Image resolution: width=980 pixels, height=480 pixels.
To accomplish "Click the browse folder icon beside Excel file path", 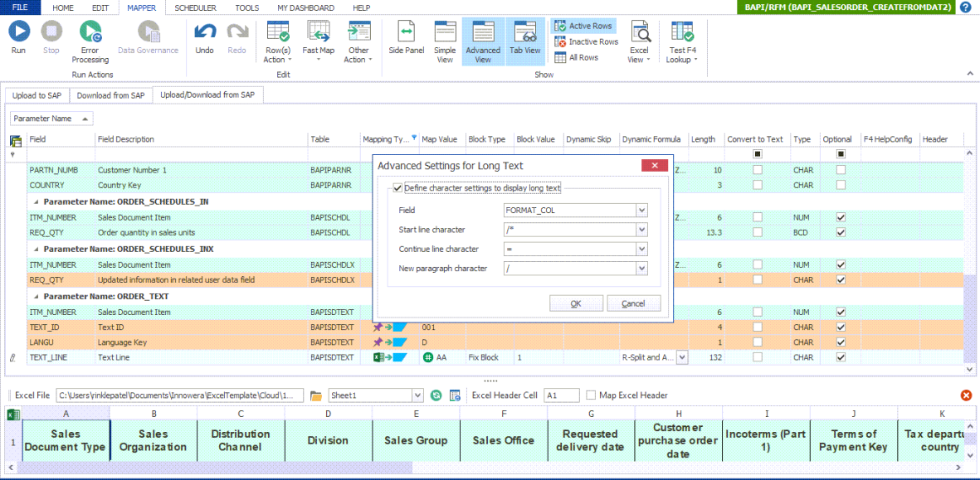I will pyautogui.click(x=316, y=395).
